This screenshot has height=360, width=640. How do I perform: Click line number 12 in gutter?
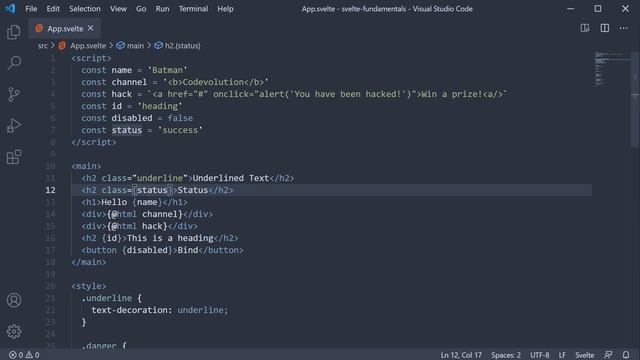coord(50,190)
